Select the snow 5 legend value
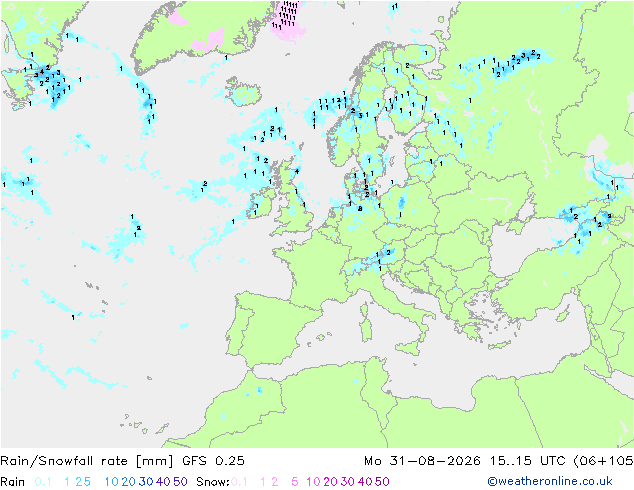The image size is (634, 490). [295, 482]
